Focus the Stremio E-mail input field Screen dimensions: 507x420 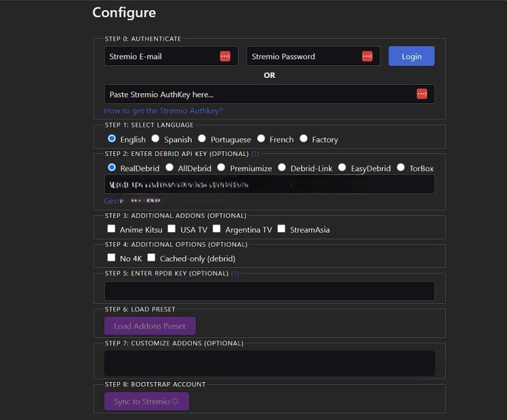[171, 56]
